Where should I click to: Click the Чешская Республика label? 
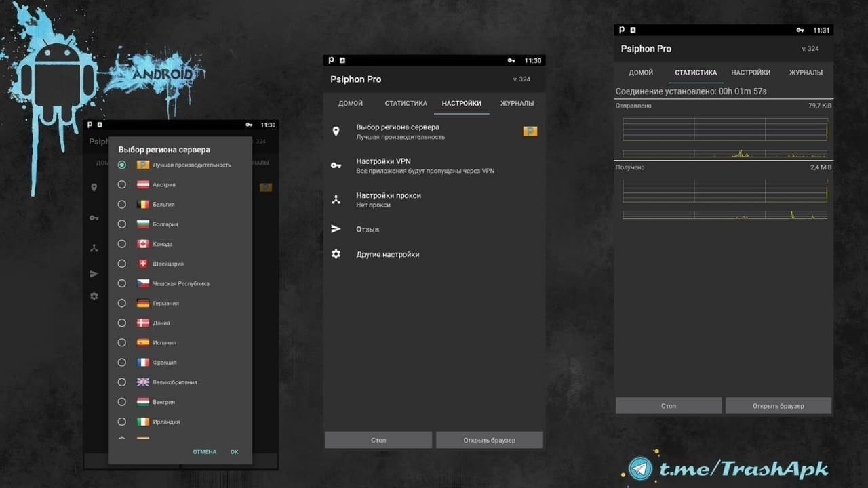[x=181, y=283]
